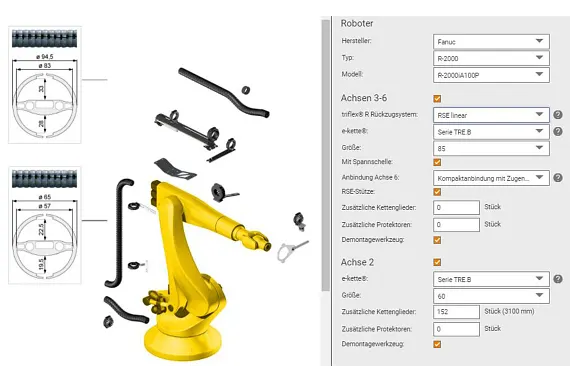Open help for Anbindung Achse 6

(x=558, y=178)
